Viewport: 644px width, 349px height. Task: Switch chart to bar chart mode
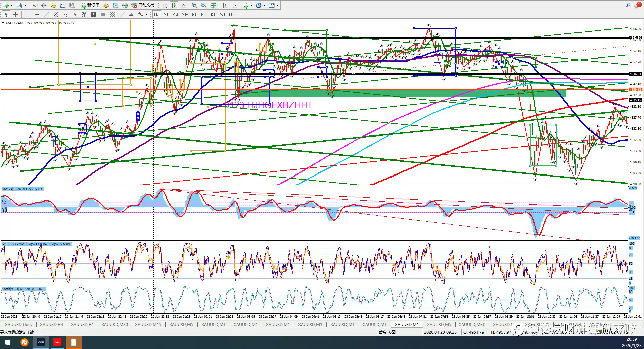[x=165, y=5]
